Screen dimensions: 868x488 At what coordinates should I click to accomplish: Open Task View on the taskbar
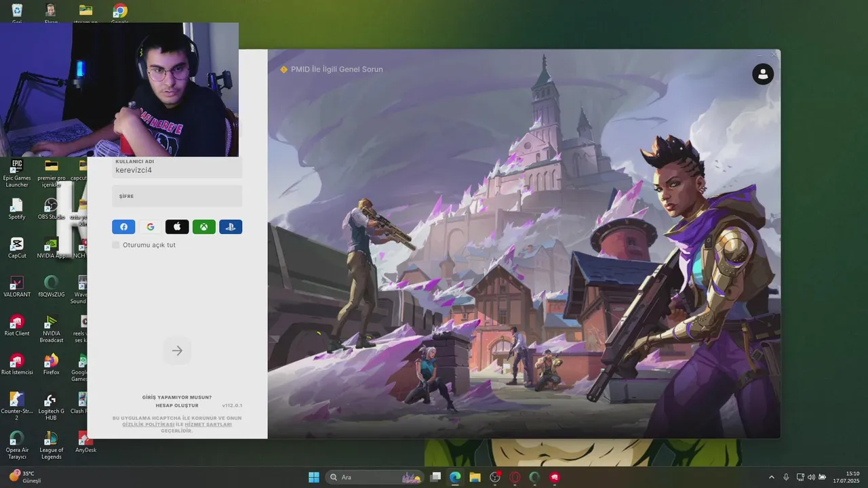tap(436, 477)
